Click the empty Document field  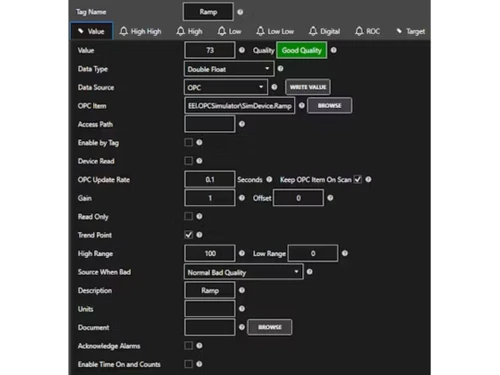coord(209,327)
